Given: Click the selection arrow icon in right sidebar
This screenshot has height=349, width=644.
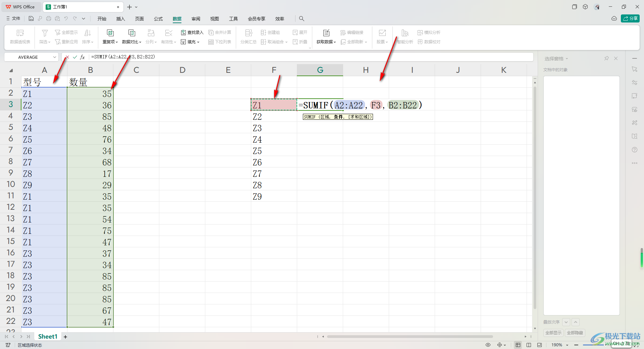Looking at the screenshot, I should (635, 69).
